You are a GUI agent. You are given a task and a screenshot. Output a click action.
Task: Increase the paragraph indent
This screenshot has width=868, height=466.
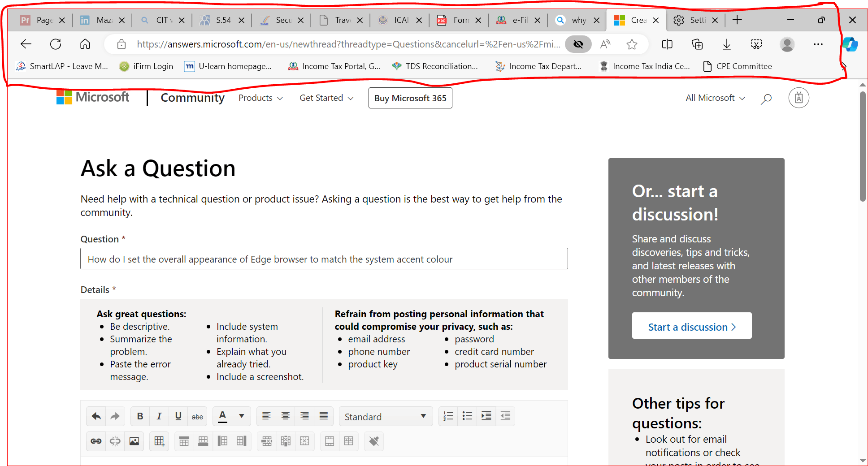486,416
